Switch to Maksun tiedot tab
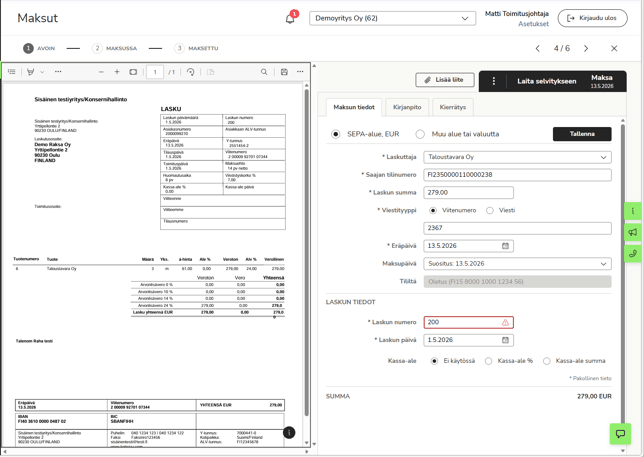Image resolution: width=644 pixels, height=457 pixels. [x=354, y=107]
